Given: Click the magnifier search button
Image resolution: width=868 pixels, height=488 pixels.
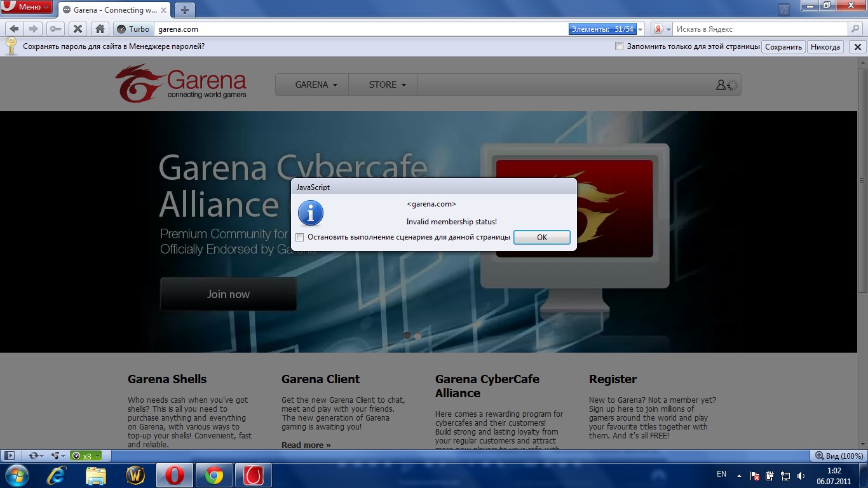Looking at the screenshot, I should click(856, 29).
